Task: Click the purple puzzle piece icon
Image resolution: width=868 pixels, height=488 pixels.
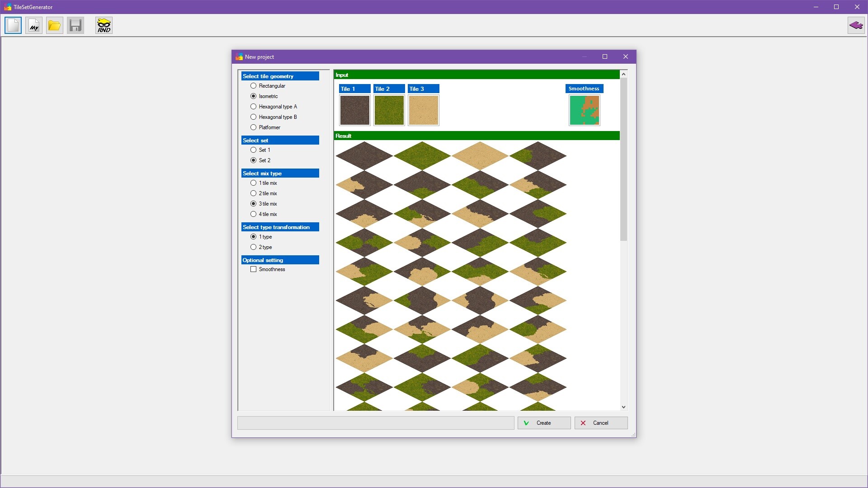Action: coord(856,25)
